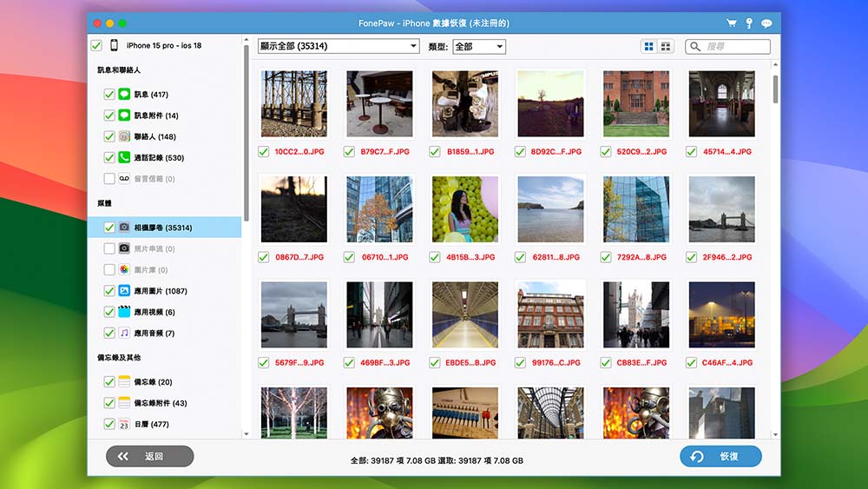The height and width of the screenshot is (489, 868).
Task: Click photo grid scroll down arrow
Action: [x=775, y=435]
